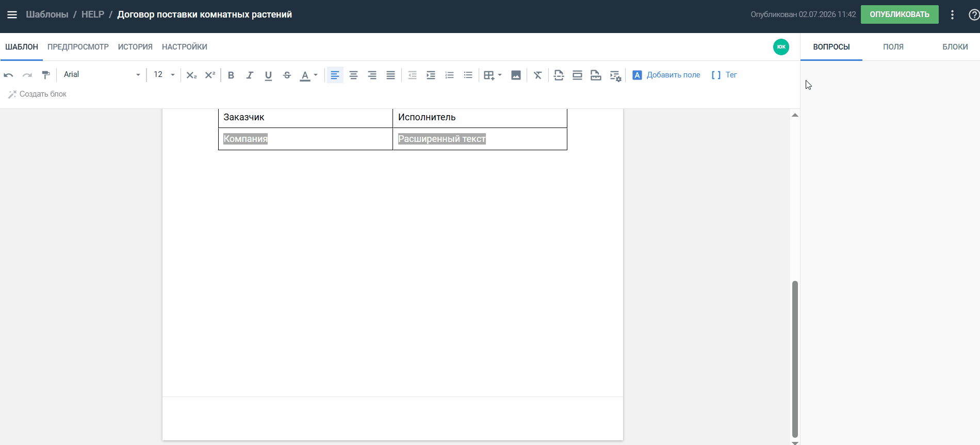Click the Опубликован 02.07.2026 11:42 status
The height and width of the screenshot is (445, 980).
[x=803, y=14]
